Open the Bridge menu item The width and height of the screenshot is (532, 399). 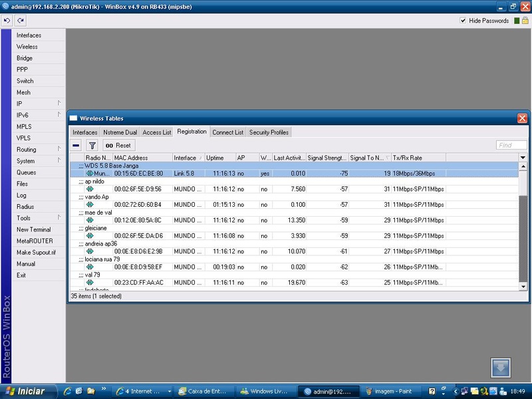click(39, 58)
